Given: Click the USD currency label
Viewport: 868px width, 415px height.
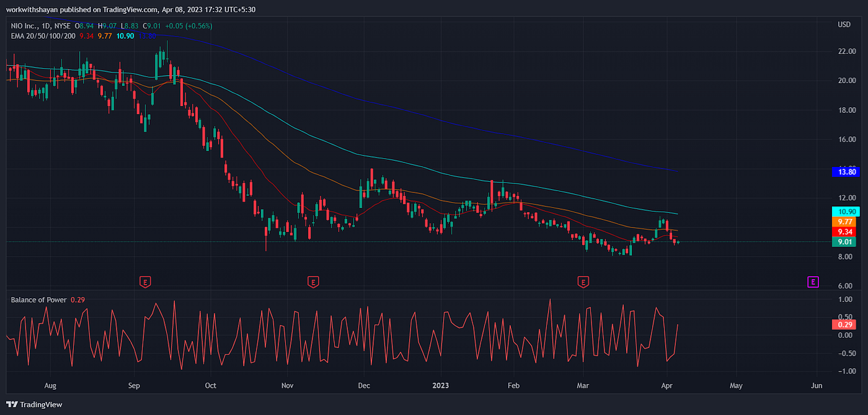Looking at the screenshot, I should point(844,24).
